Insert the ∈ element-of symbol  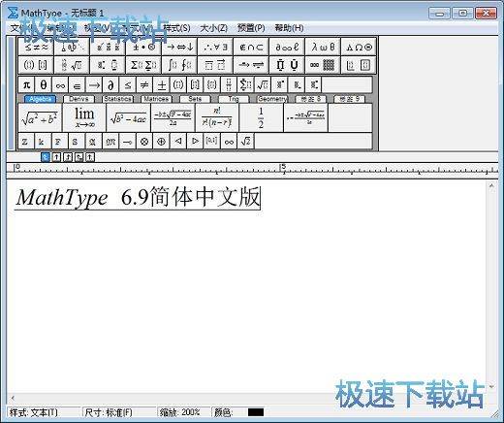pyautogui.click(x=77, y=85)
